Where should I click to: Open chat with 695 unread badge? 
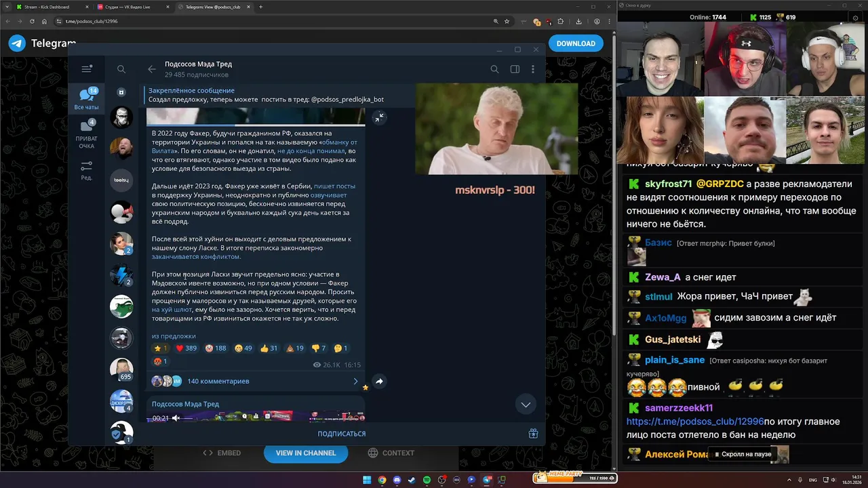[122, 369]
